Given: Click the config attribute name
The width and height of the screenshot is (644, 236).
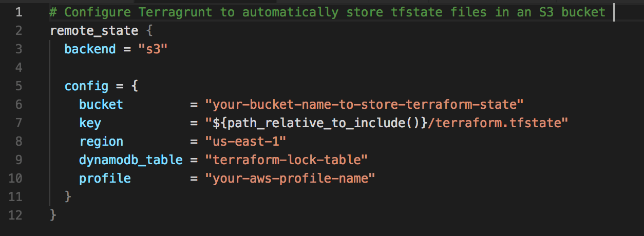Looking at the screenshot, I should [x=86, y=86].
